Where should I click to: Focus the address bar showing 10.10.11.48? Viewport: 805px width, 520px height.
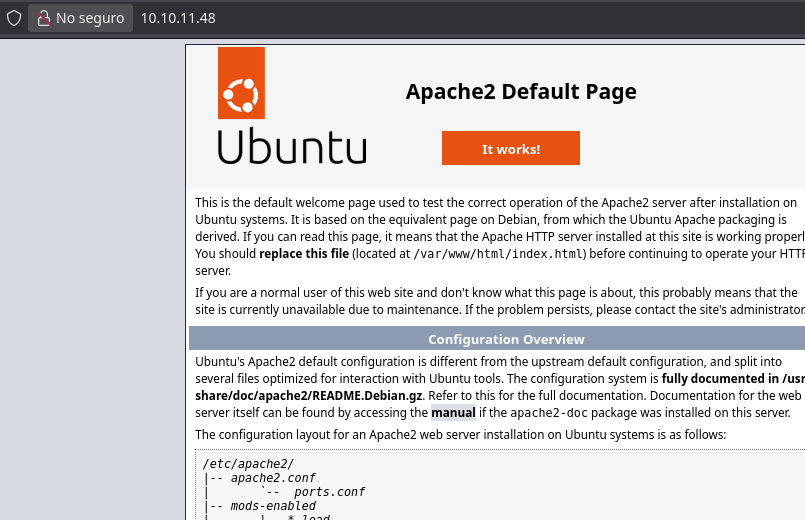coord(178,18)
